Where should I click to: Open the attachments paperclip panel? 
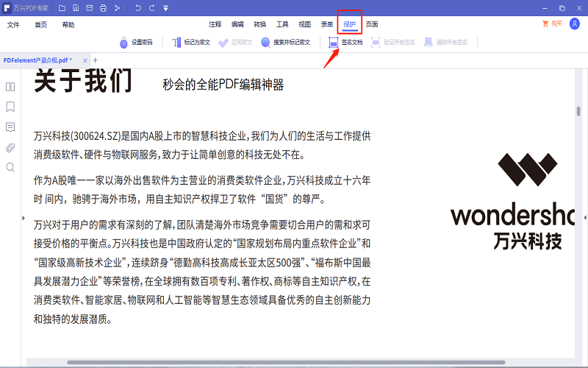[10, 147]
